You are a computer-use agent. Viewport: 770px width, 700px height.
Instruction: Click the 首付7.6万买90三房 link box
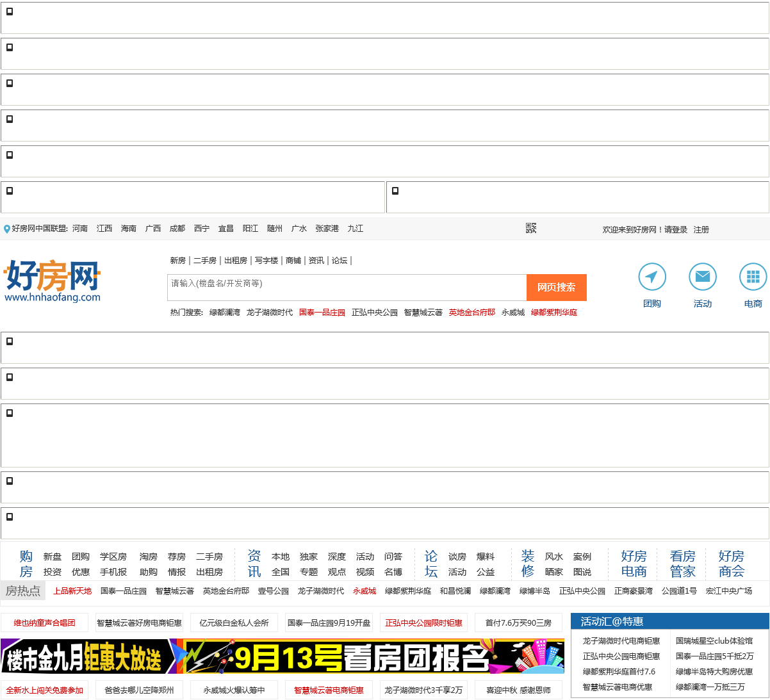[x=518, y=623]
